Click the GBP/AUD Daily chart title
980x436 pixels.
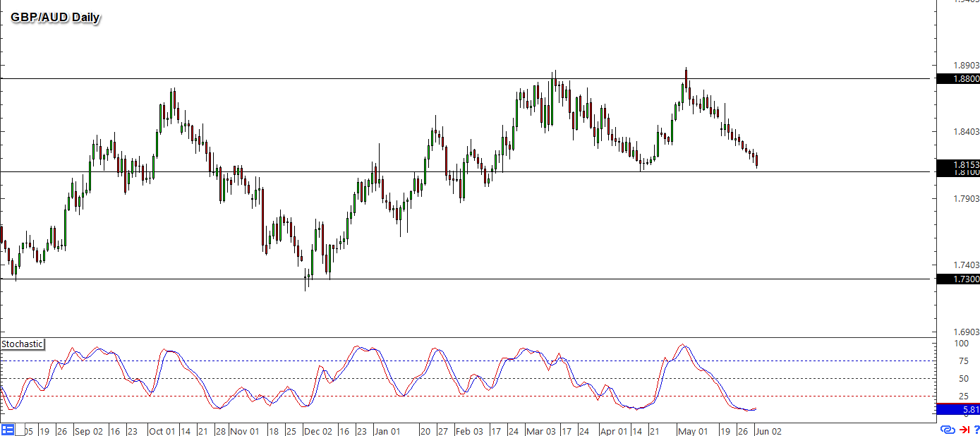54,16
